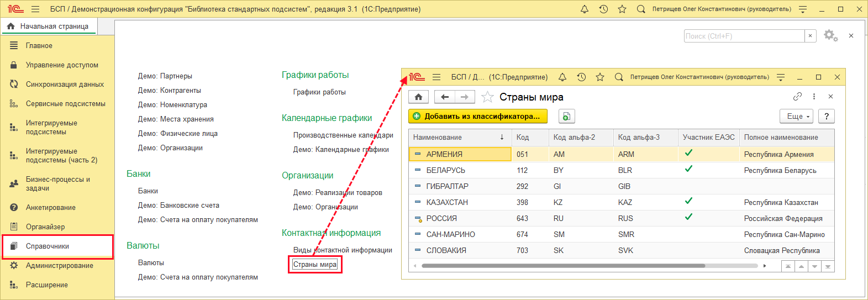The width and height of the screenshot is (868, 300).
Task: Click Добавить из классификатора button
Action: pyautogui.click(x=478, y=117)
